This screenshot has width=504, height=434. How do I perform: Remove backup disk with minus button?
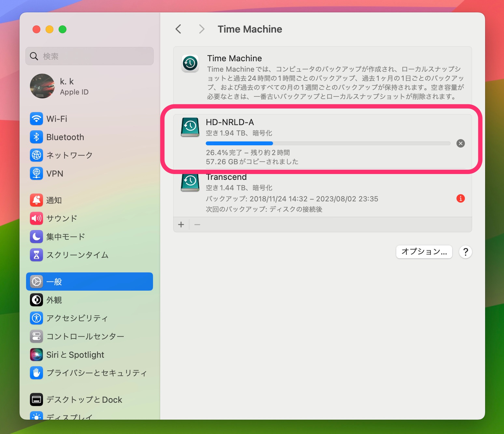pyautogui.click(x=197, y=224)
